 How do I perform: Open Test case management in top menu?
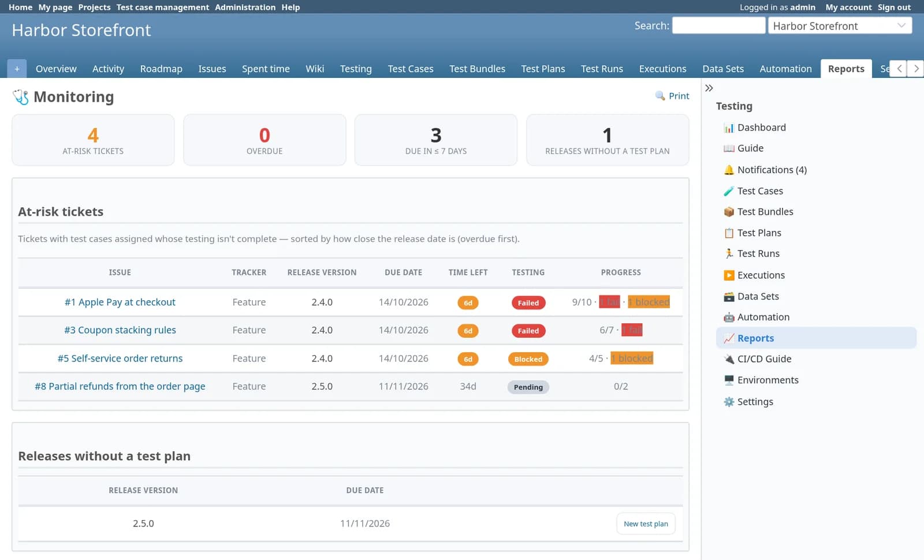point(163,7)
